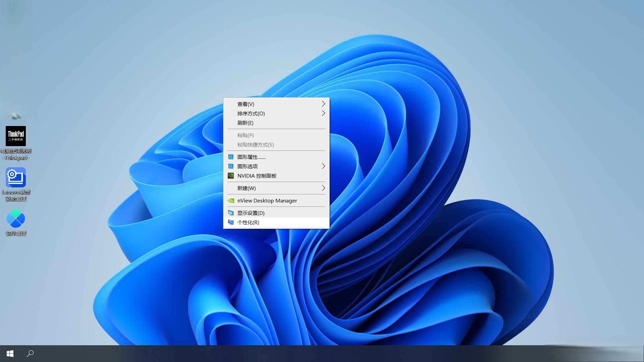Select 刷新(E) context menu item
The height and width of the screenshot is (362, 644).
click(x=246, y=123)
